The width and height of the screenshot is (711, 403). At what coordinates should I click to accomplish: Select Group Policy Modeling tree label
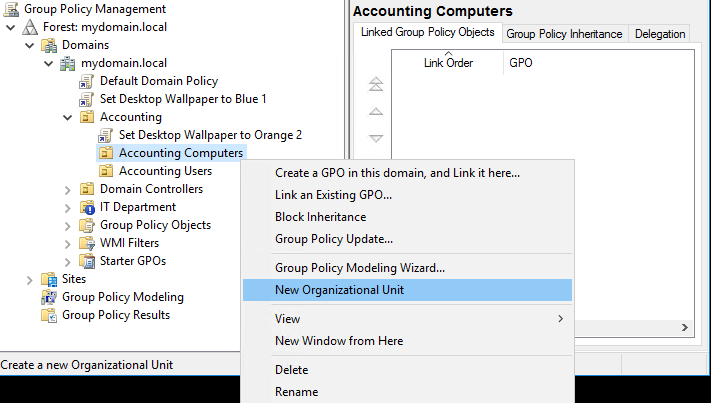click(x=123, y=297)
